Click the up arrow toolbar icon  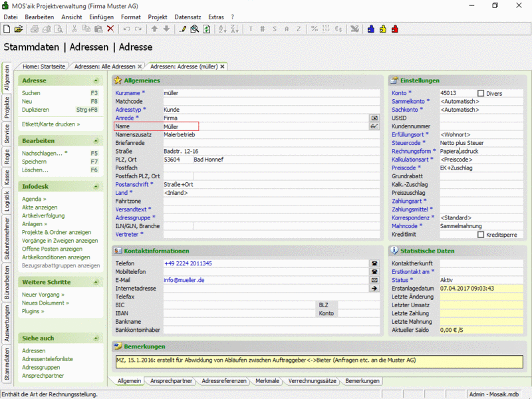point(154,29)
